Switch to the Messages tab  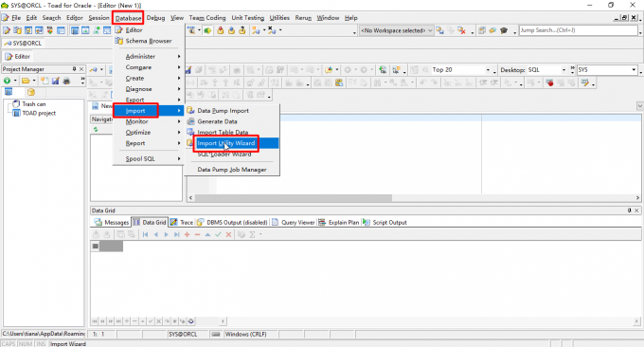tap(112, 223)
